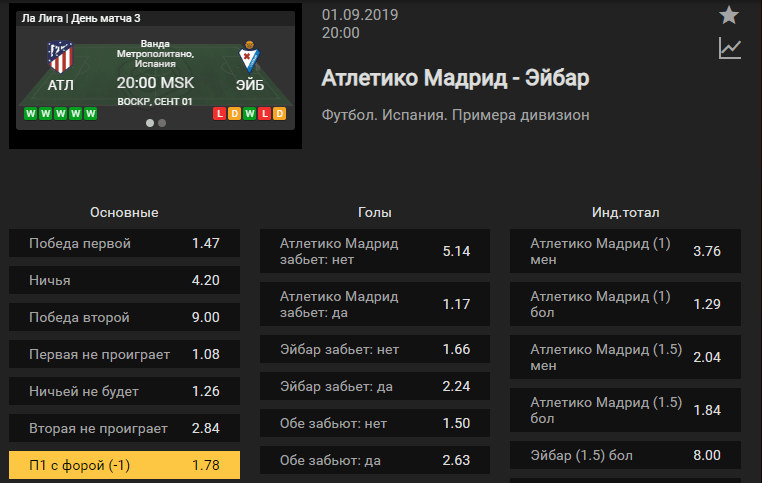Click the ЭЙБ team abbreviation
Viewport: 762px width, 483px height.
coord(250,85)
